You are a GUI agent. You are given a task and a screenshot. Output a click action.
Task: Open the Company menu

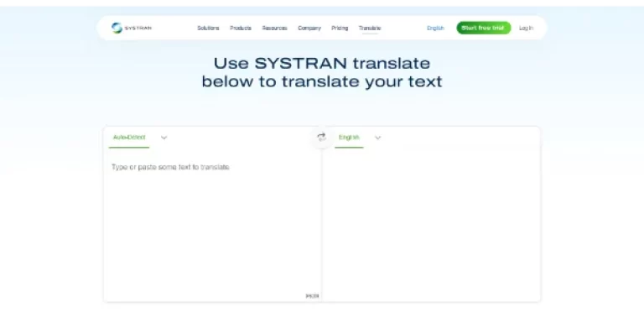[309, 29]
